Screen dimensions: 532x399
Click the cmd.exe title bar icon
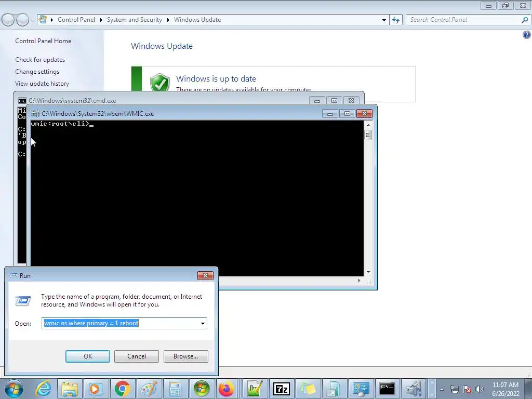pyautogui.click(x=22, y=101)
